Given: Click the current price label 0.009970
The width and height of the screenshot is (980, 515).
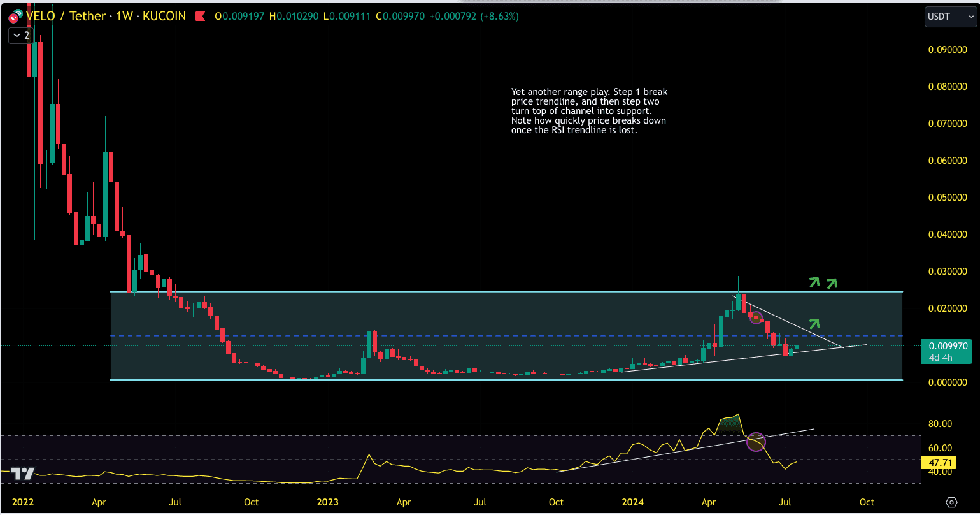Looking at the screenshot, I should click(x=948, y=346).
